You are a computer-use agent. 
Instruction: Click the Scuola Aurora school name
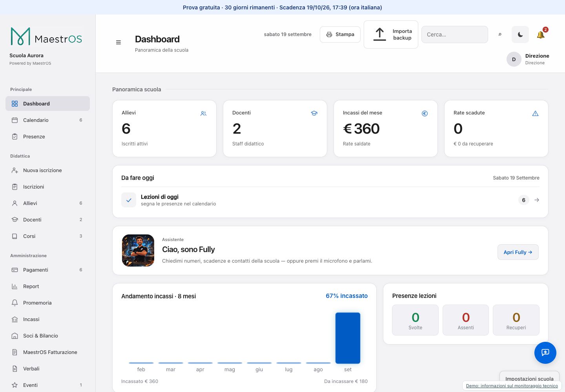tap(26, 55)
